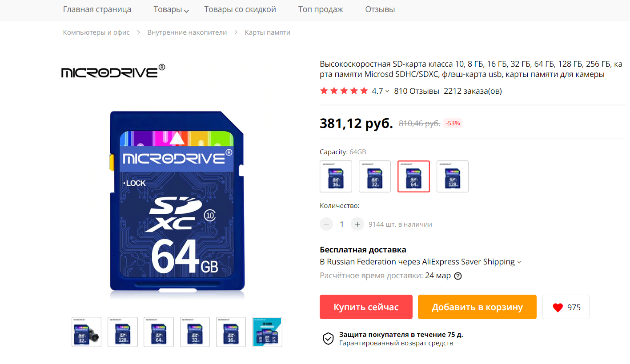This screenshot has width=630, height=364.
Task: Click the heart wishlist icon
Action: [x=558, y=308]
